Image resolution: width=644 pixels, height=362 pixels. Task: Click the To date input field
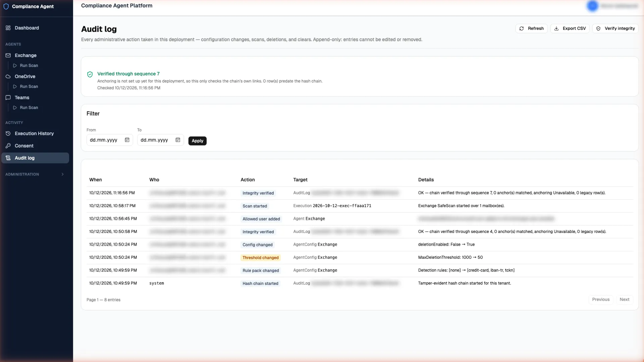[160, 140]
